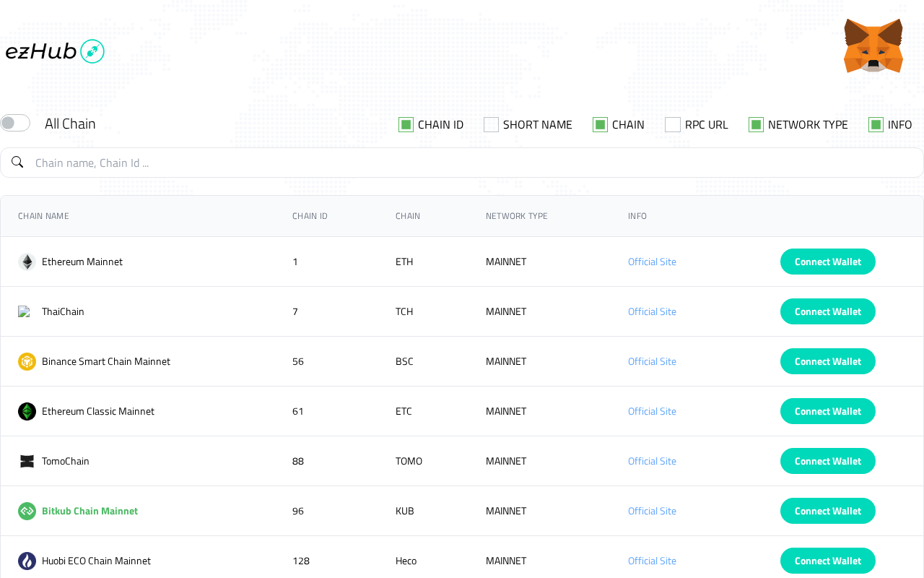Click the NETWORK TYPE column header
Image resolution: width=924 pixels, height=578 pixels.
(x=517, y=216)
